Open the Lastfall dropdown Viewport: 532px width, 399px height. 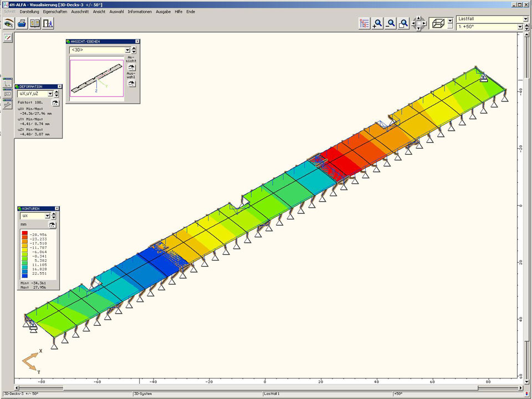pyautogui.click(x=525, y=19)
